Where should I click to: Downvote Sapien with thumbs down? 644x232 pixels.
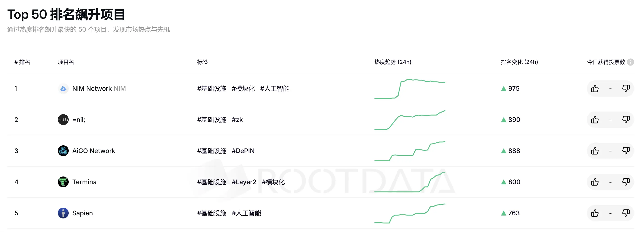click(x=626, y=213)
